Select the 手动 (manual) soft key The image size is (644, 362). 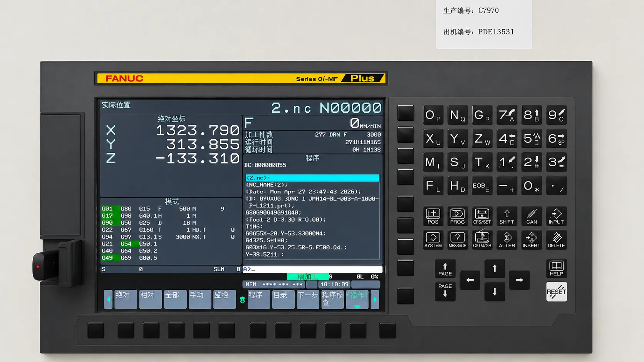click(x=200, y=299)
